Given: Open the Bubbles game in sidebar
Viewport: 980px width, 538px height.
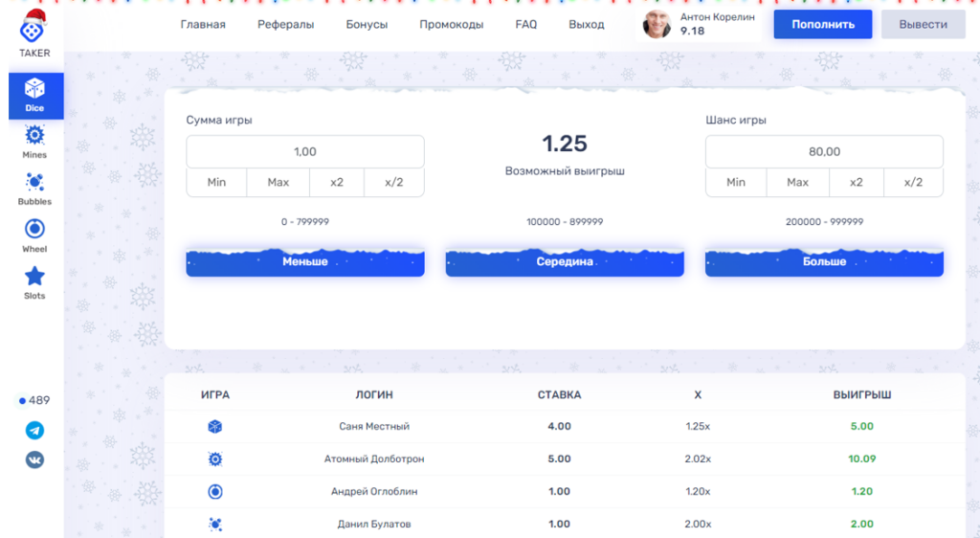Looking at the screenshot, I should click(x=34, y=189).
